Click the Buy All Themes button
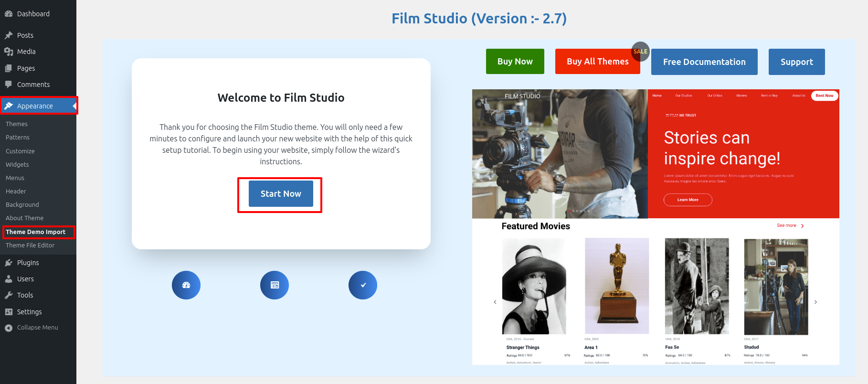868x384 pixels. click(x=597, y=62)
